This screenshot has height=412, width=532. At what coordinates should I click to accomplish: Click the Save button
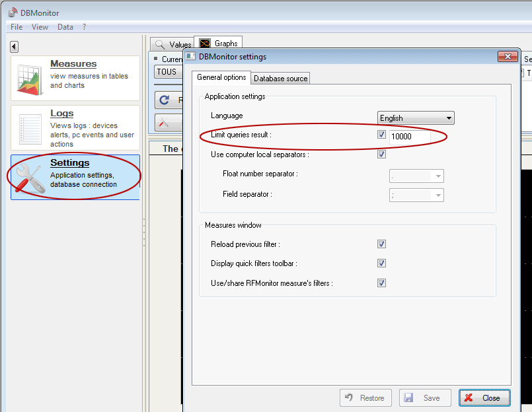pos(425,397)
